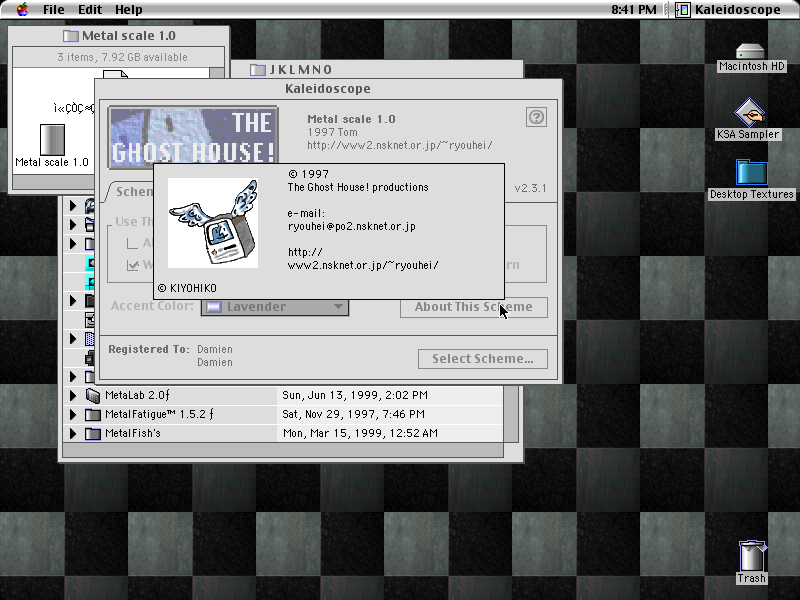Click date Sun, Jun 13, 1999, 2:02 PM
The width and height of the screenshot is (800, 600).
[x=355, y=395]
